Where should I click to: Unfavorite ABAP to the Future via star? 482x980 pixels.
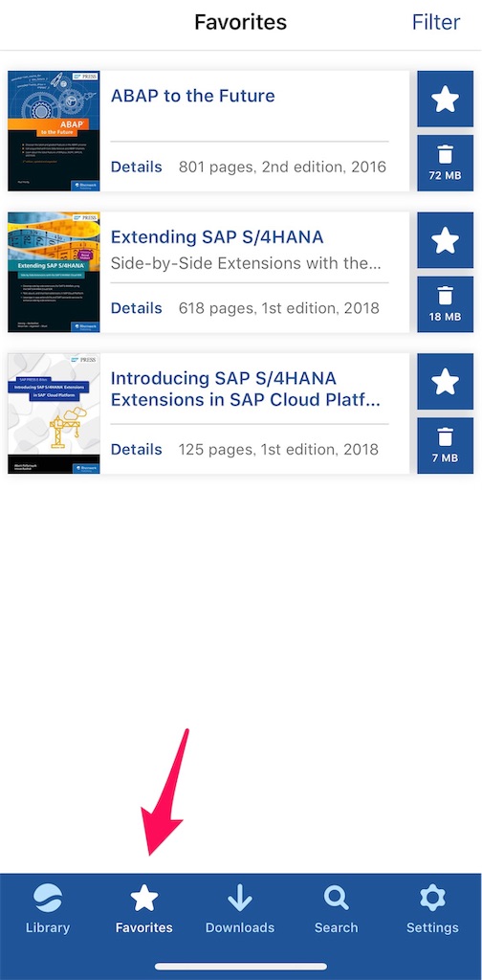point(445,99)
